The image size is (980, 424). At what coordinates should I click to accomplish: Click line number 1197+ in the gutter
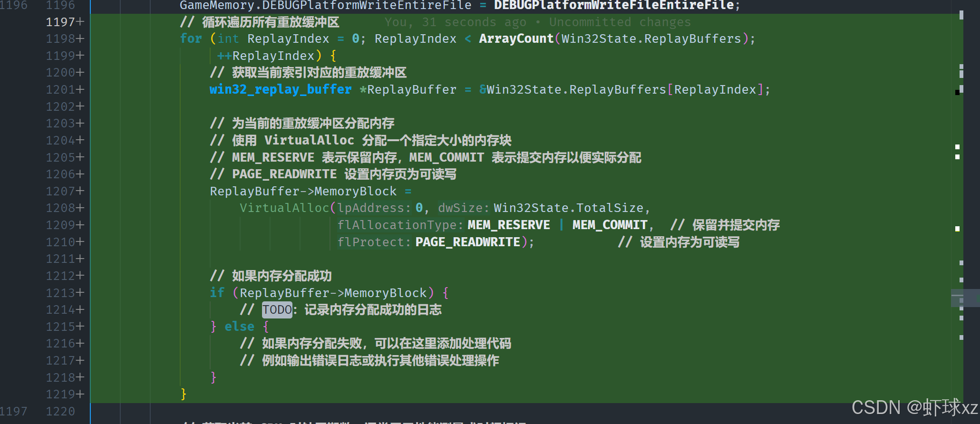click(x=65, y=22)
